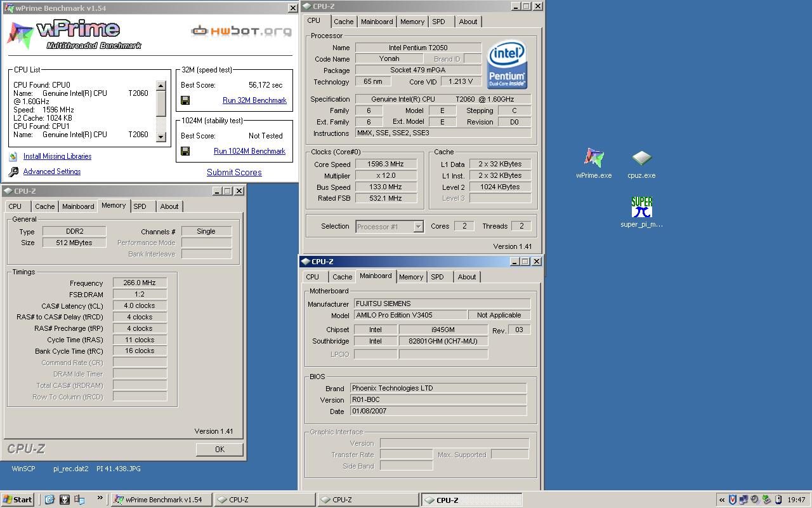Screen dimensions: 812x508
Task: Click the network connection tray icon
Action: (743, 500)
